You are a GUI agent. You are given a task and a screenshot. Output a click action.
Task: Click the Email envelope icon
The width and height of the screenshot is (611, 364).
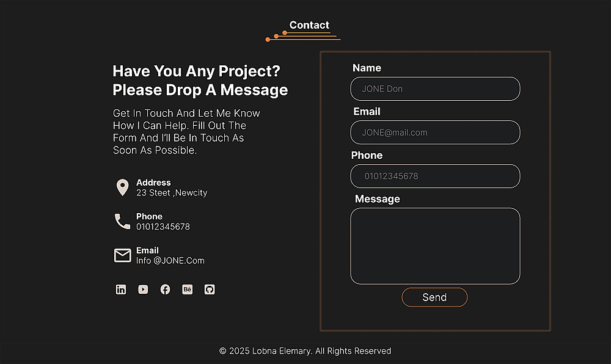pyautogui.click(x=122, y=255)
